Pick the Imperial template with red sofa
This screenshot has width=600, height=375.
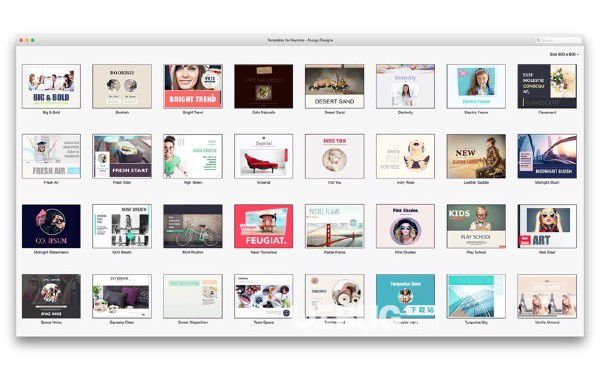(264, 156)
